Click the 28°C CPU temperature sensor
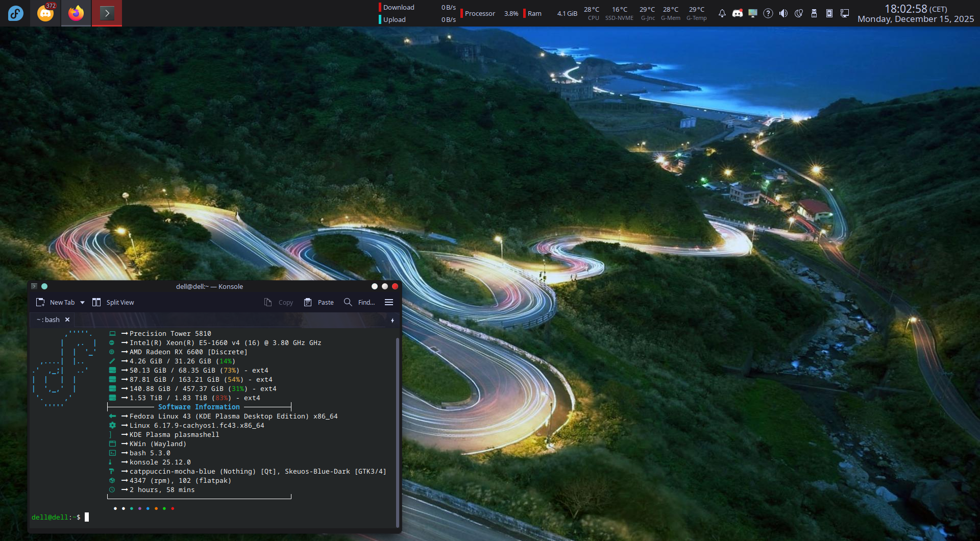980x541 pixels. 592,13
